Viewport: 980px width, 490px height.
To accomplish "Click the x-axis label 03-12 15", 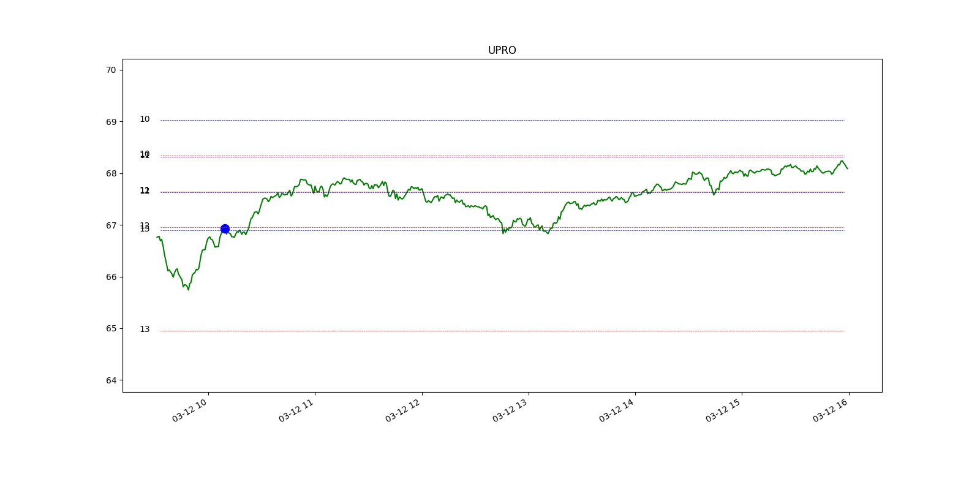I will pyautogui.click(x=724, y=409).
